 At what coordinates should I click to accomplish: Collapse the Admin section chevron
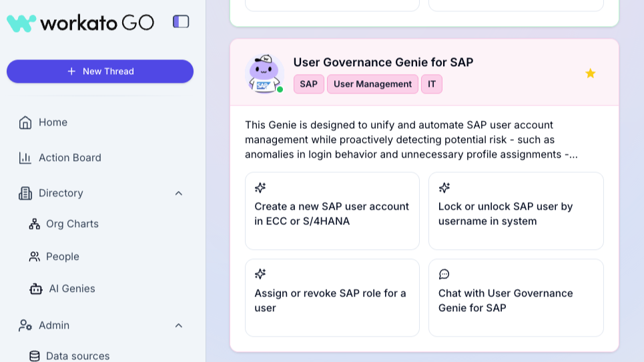pos(178,325)
